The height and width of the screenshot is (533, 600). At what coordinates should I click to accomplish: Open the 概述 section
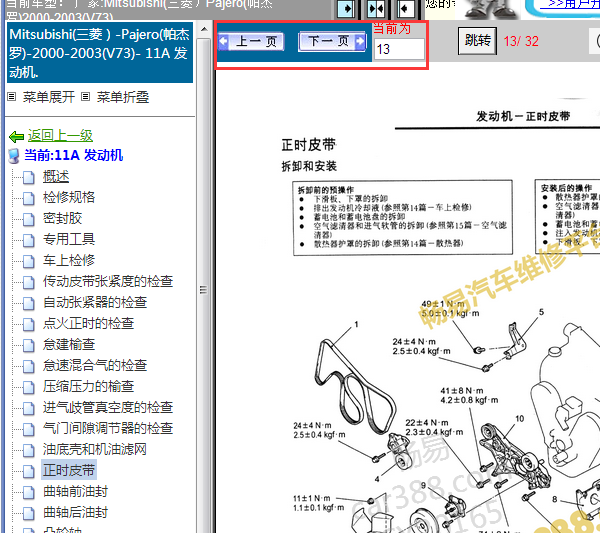coord(56,176)
